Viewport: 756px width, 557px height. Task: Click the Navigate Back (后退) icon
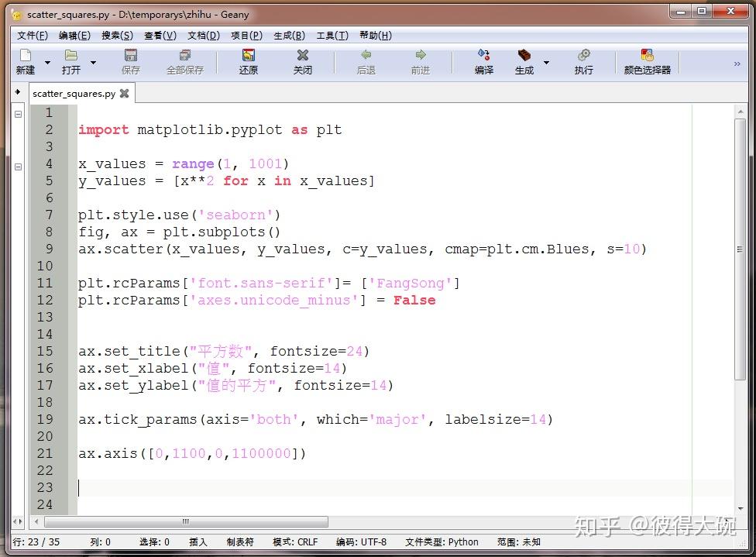pos(366,54)
